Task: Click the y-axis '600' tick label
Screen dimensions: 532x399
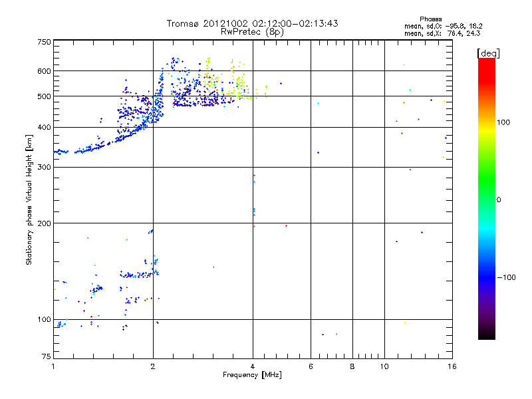Action: tap(44, 71)
